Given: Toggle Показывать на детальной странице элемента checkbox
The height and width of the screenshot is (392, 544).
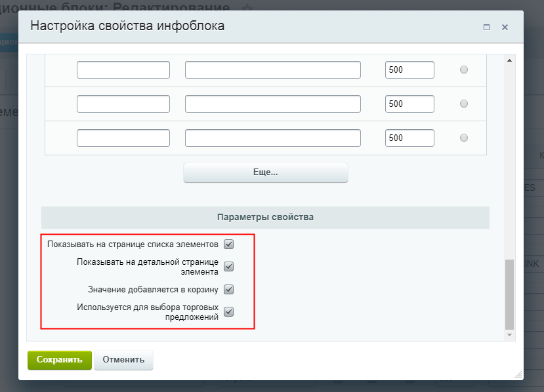Looking at the screenshot, I should (x=229, y=267).
